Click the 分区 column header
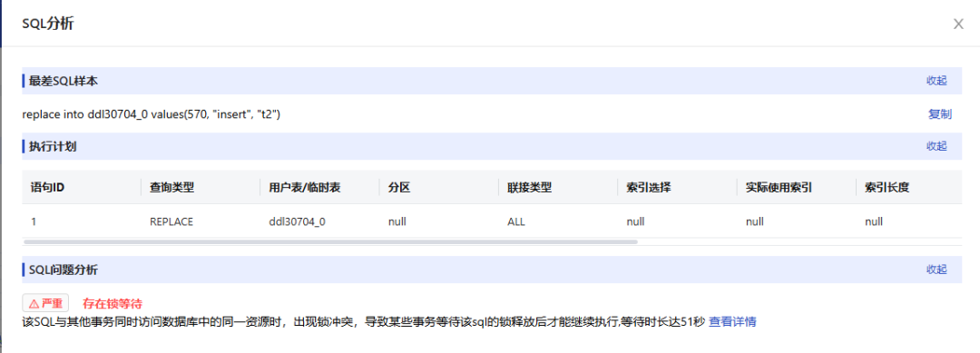The height and width of the screenshot is (353, 980). [399, 187]
